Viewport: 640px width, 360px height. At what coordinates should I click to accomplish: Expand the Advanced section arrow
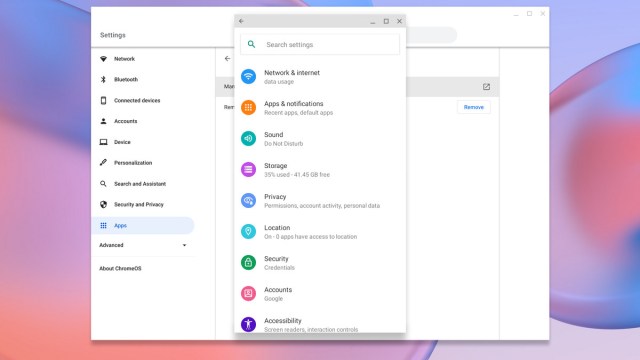click(184, 245)
